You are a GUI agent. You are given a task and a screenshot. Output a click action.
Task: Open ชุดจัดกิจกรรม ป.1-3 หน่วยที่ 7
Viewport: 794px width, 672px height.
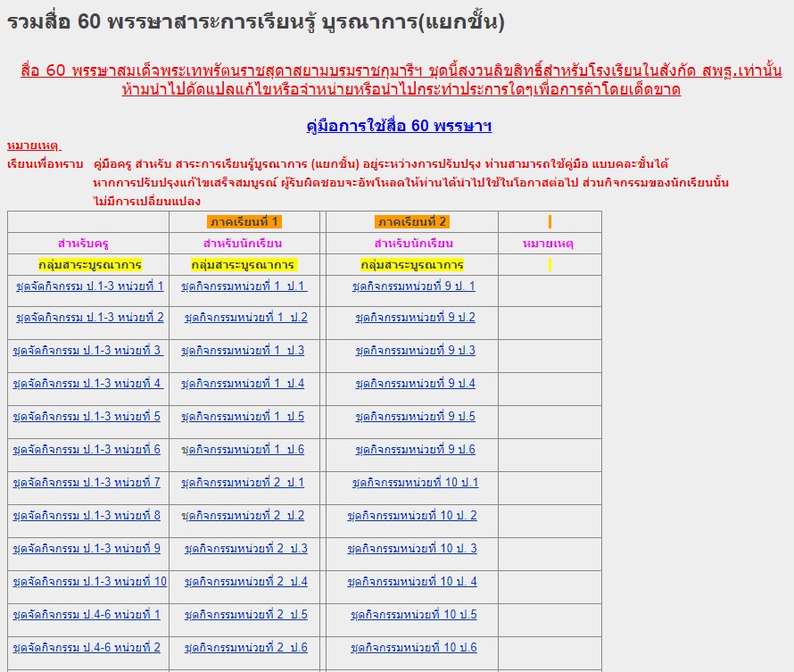87,482
